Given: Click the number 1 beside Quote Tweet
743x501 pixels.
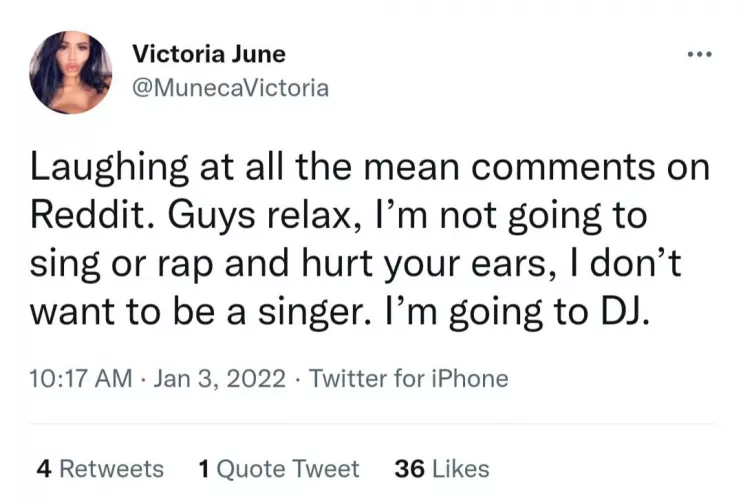Looking at the screenshot, I should (204, 468).
